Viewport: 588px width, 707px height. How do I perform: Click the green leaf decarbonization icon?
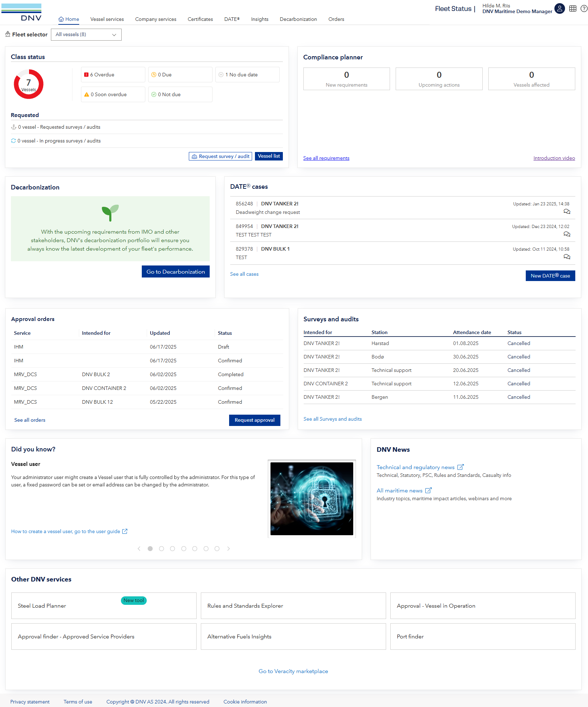[x=110, y=213]
